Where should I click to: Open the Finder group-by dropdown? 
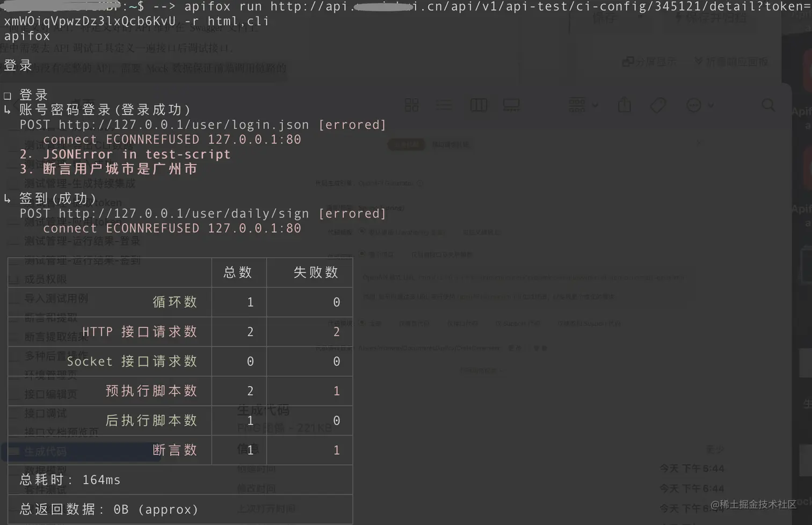(583, 105)
